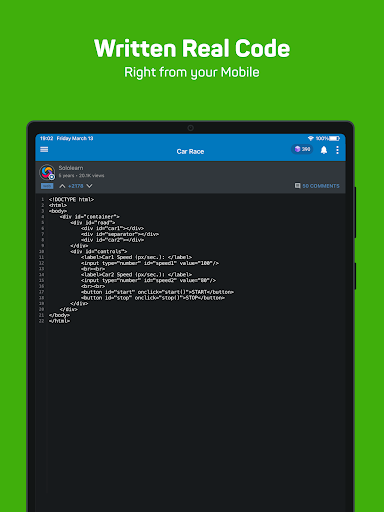Viewport: 384px width, 512px height.
Task: Click the closing '</html>' code line
Action: [59, 321]
